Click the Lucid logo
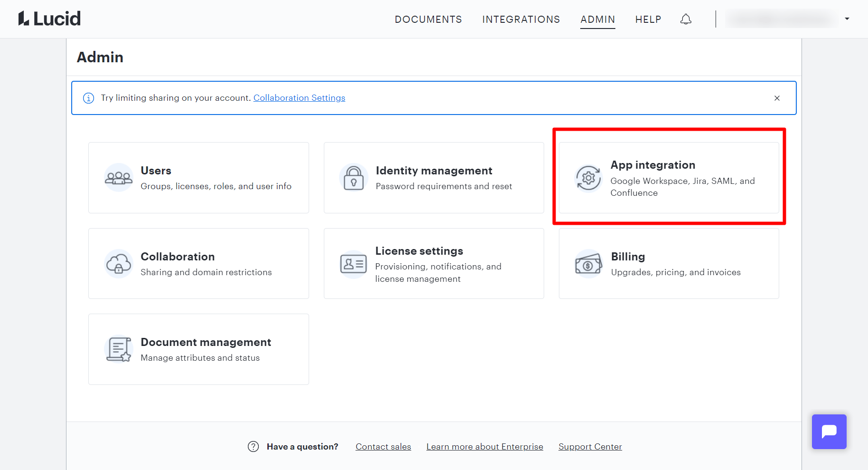This screenshot has height=470, width=868. (x=49, y=19)
